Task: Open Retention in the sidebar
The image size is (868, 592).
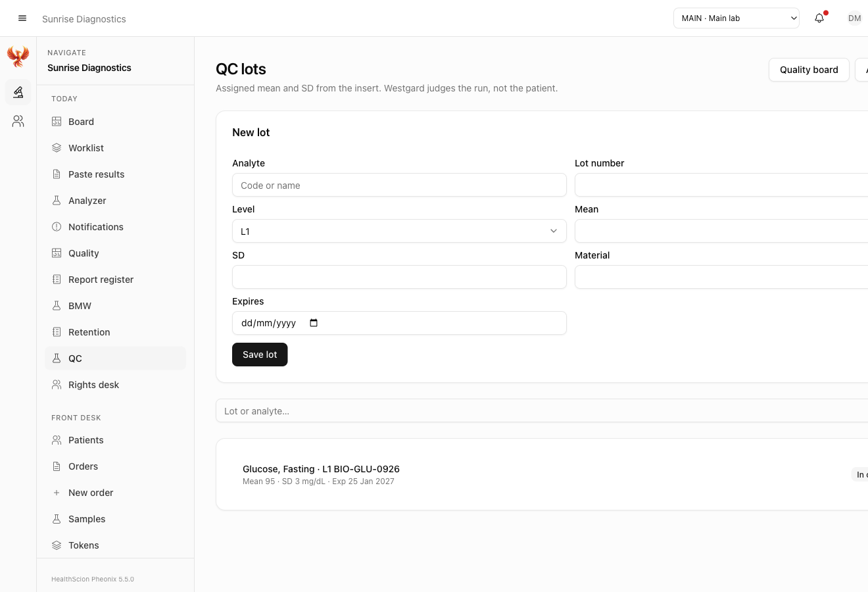Action: tap(116, 332)
